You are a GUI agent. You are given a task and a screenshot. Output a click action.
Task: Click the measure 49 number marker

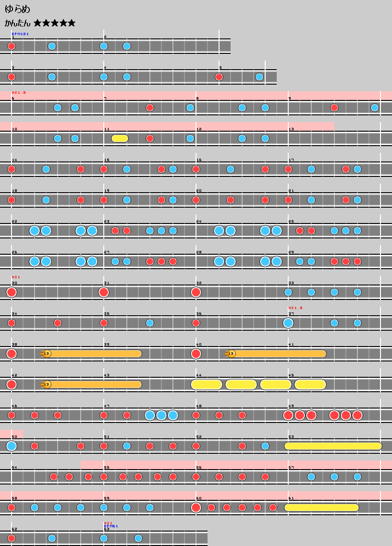click(x=291, y=406)
